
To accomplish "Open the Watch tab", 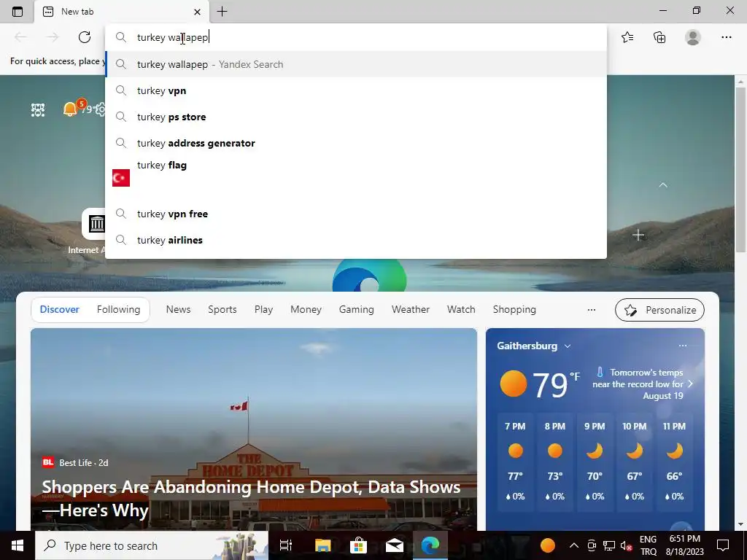I will point(461,309).
